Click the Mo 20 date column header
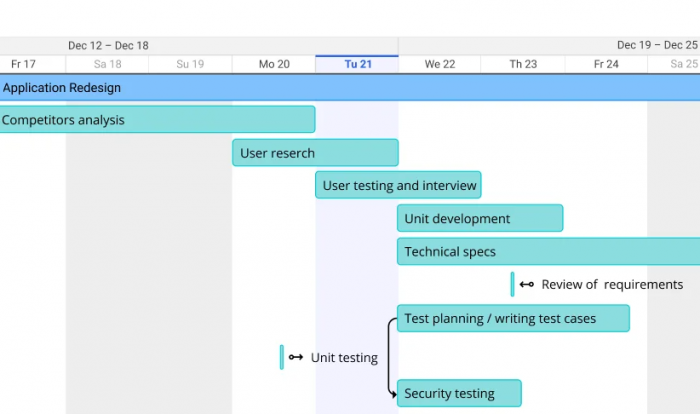 (274, 64)
